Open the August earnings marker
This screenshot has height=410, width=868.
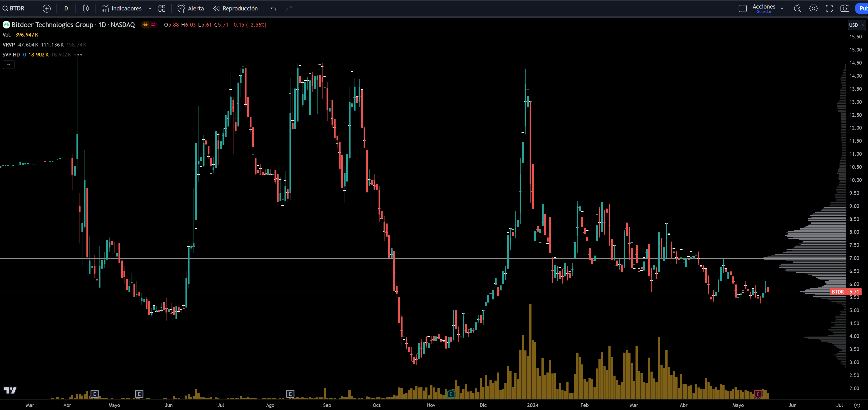point(290,393)
